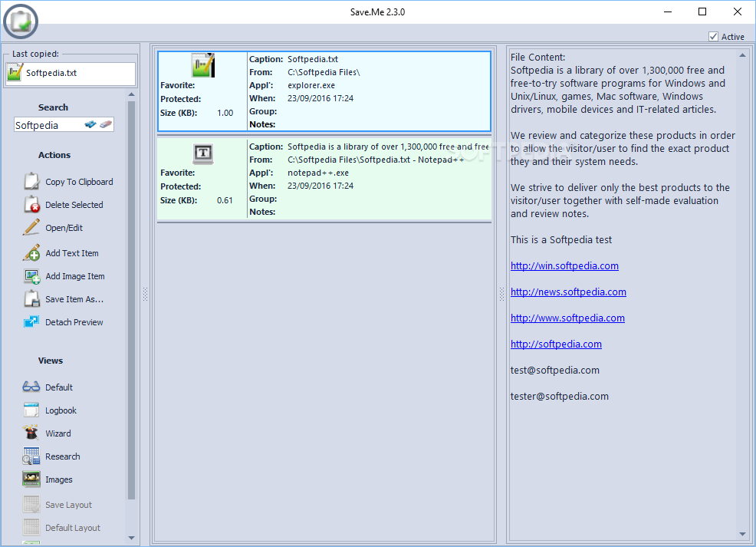Click the Default Layout icon
The width and height of the screenshot is (756, 547).
(31, 527)
